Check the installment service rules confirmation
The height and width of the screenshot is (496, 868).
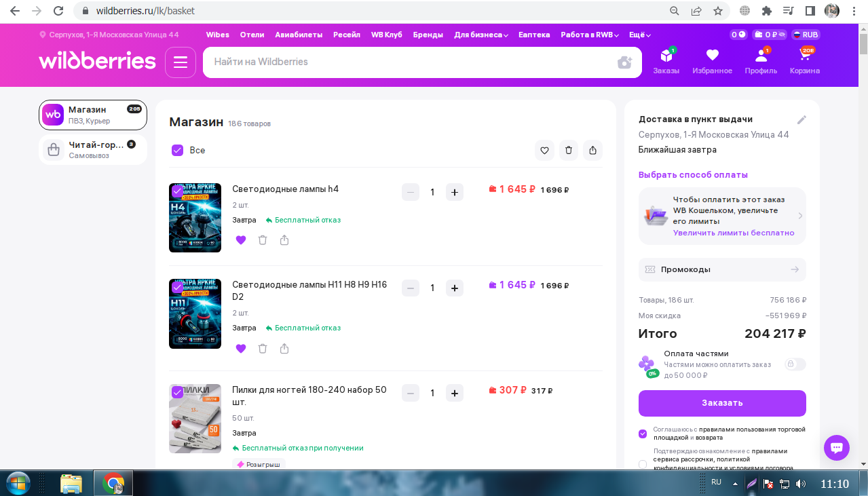(x=643, y=464)
